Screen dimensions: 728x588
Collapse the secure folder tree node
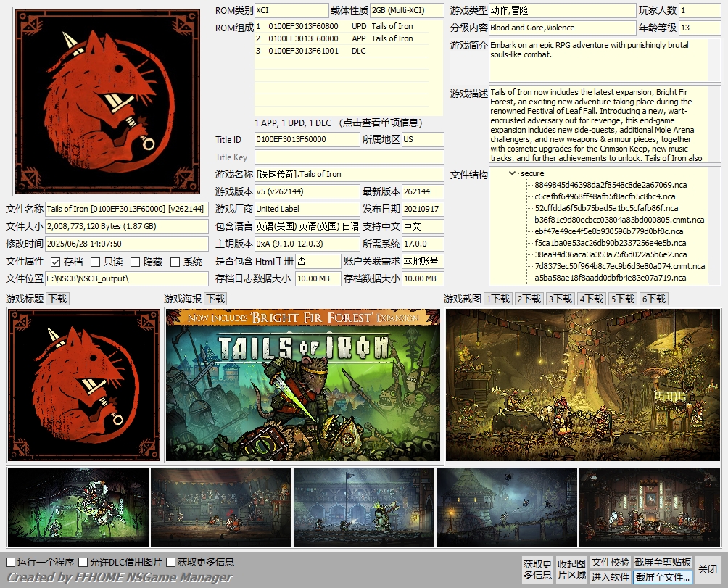tap(512, 173)
